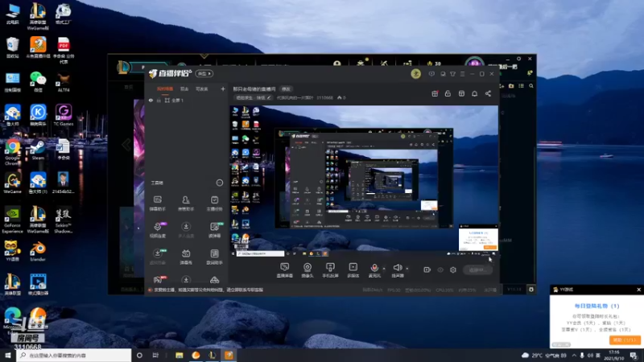Click the warning notice in companion status bar
644x362 pixels.
tap(208, 290)
